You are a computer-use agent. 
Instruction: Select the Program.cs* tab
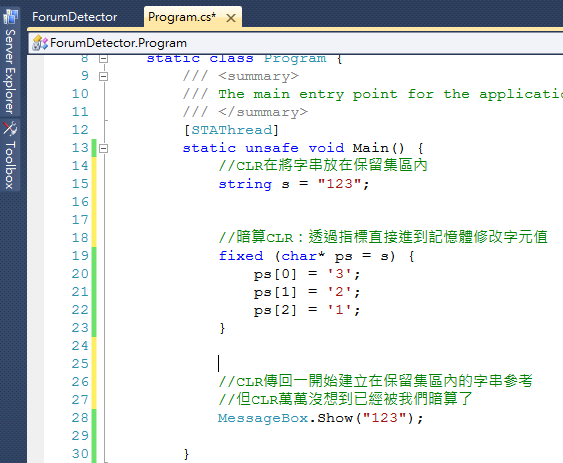coord(182,17)
